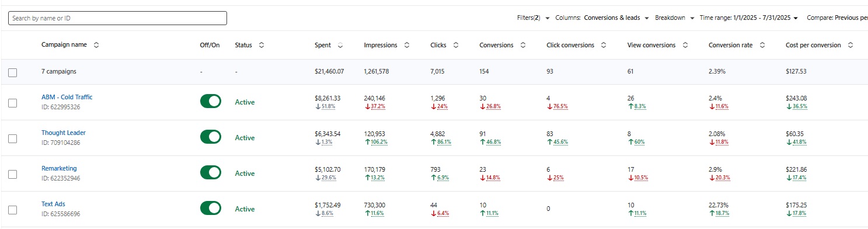Sort by Cost per conversion icon
Screen dimensions: 868x229
(850, 45)
